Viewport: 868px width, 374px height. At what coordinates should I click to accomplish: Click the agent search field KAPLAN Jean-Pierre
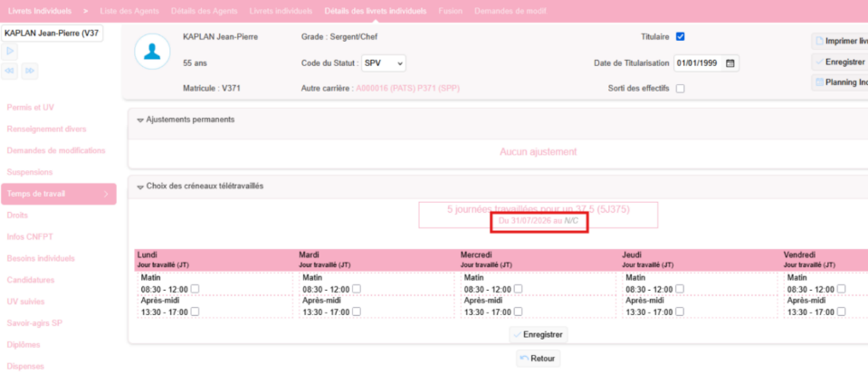click(x=52, y=34)
